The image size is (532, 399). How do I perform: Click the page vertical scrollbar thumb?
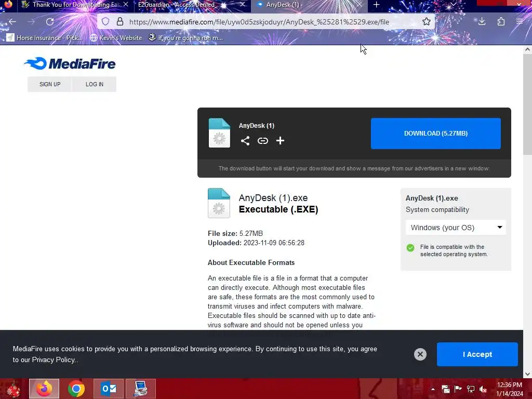[x=527, y=105]
